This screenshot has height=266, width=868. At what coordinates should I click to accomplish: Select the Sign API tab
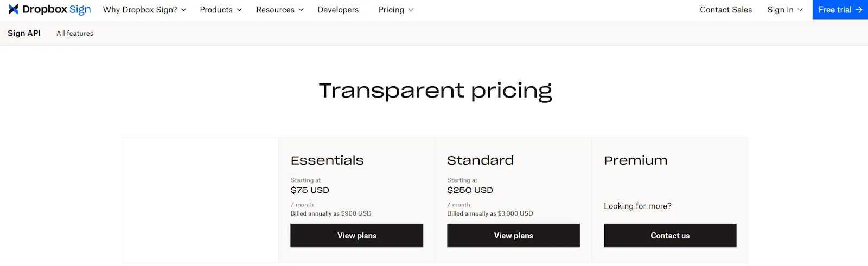click(24, 33)
